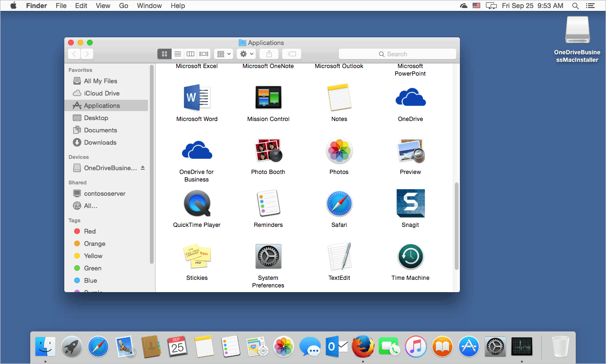This screenshot has width=606, height=364.
Task: Open Firefox from the Dock
Action: (x=363, y=347)
